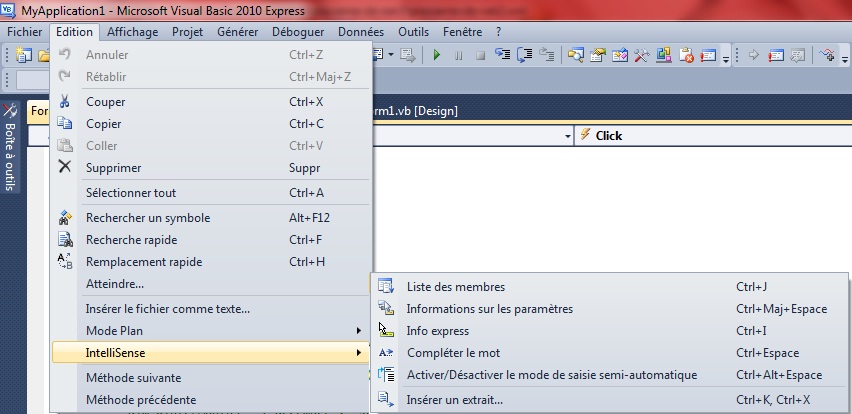This screenshot has width=852, height=414.
Task: Expand the IntelliSense submenu arrow
Action: (x=359, y=353)
